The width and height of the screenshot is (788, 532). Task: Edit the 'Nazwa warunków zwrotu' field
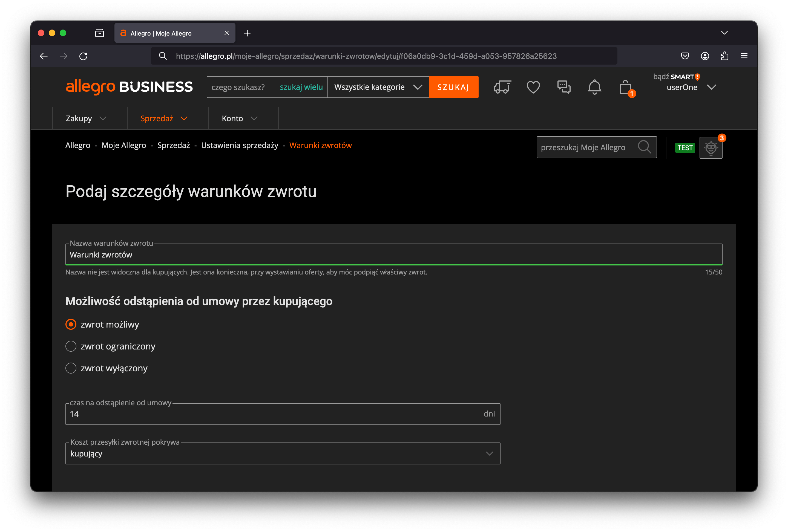click(394, 255)
